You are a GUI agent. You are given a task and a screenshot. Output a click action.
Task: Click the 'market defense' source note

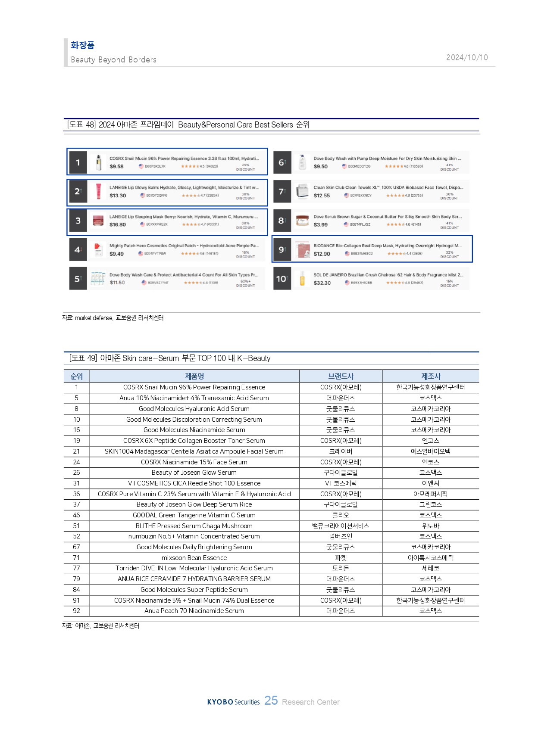coord(113,318)
